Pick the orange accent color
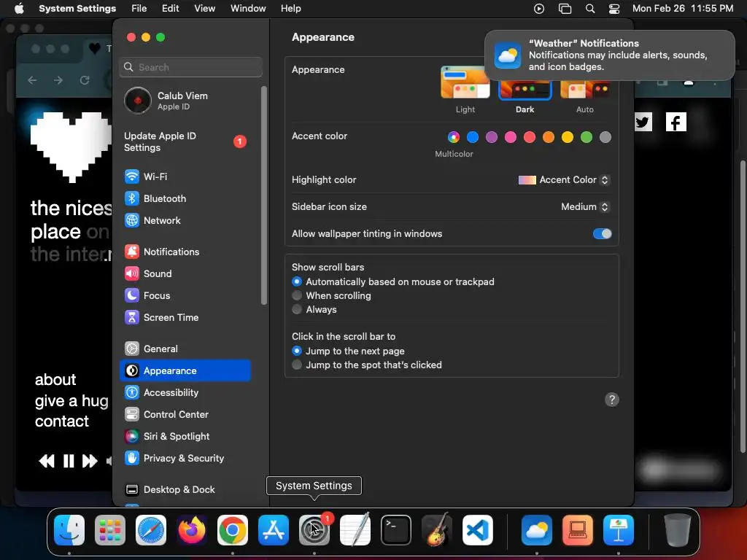The image size is (747, 560). pos(549,137)
